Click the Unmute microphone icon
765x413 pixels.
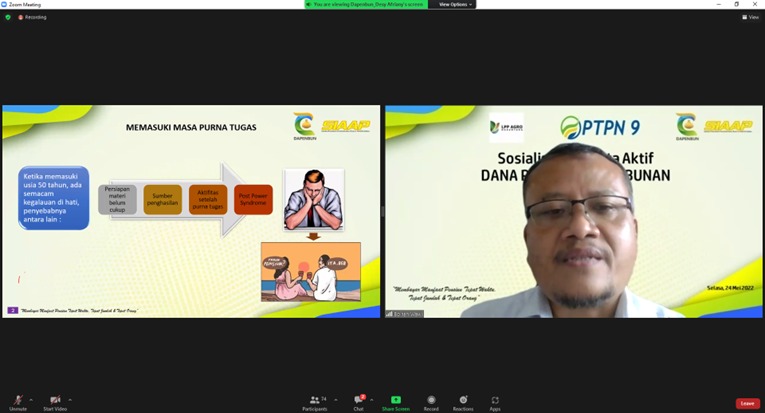(18, 400)
